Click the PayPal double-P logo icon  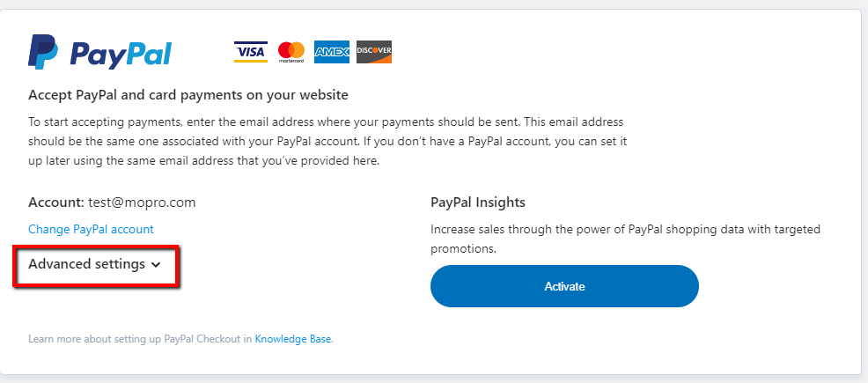click(42, 51)
